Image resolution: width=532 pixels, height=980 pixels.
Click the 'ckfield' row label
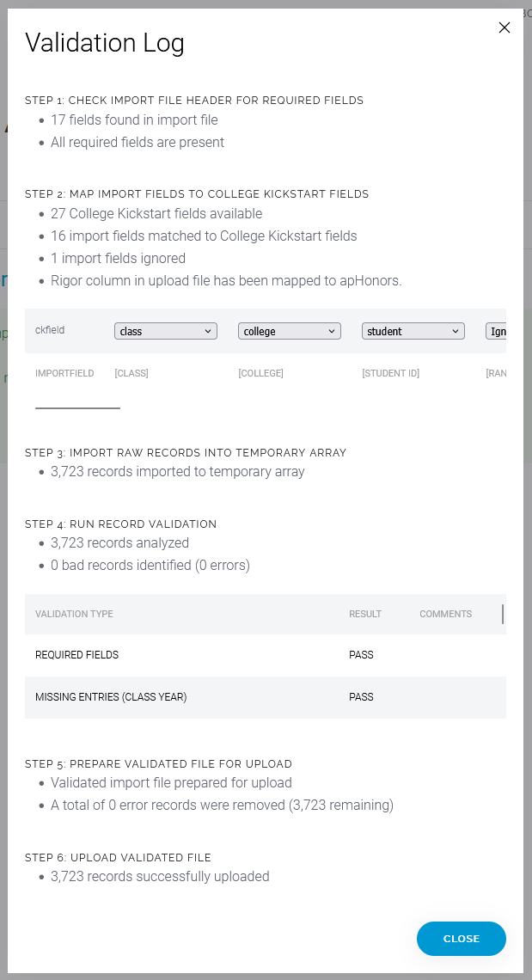tap(50, 330)
